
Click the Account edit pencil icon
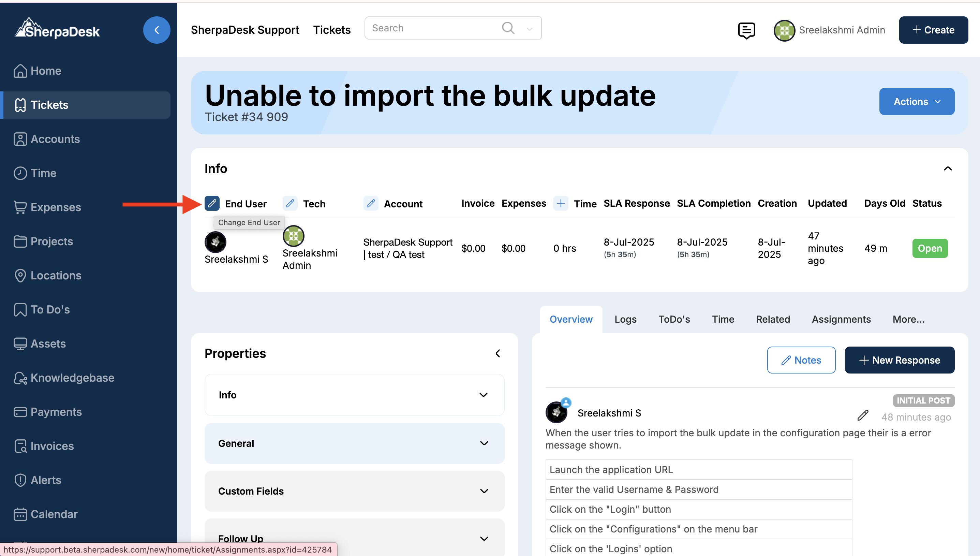pyautogui.click(x=371, y=203)
